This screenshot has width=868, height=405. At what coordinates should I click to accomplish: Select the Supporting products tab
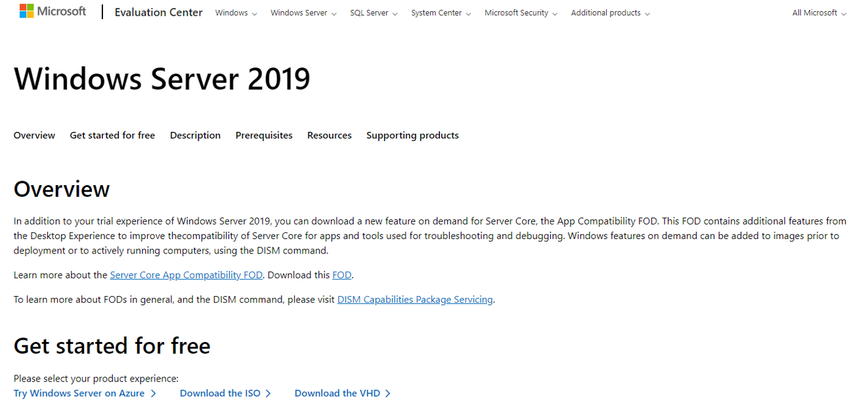[x=412, y=135]
